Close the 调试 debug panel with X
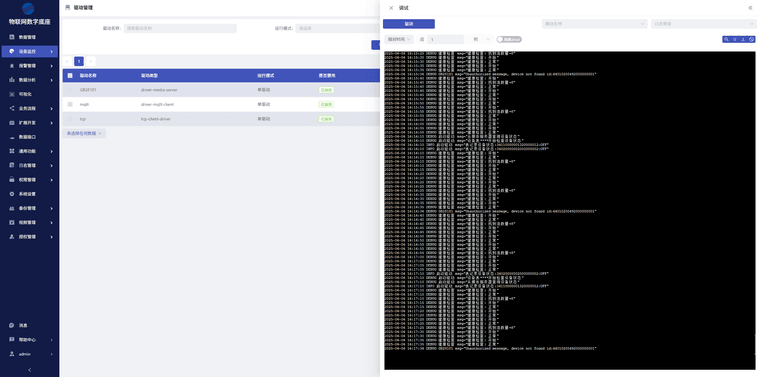The width and height of the screenshot is (760, 377). (x=391, y=8)
